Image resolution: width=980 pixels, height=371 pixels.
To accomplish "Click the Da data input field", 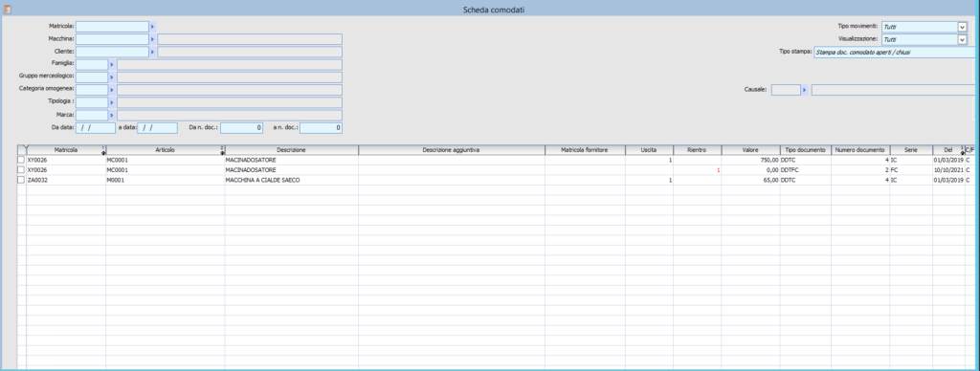I will pyautogui.click(x=96, y=128).
